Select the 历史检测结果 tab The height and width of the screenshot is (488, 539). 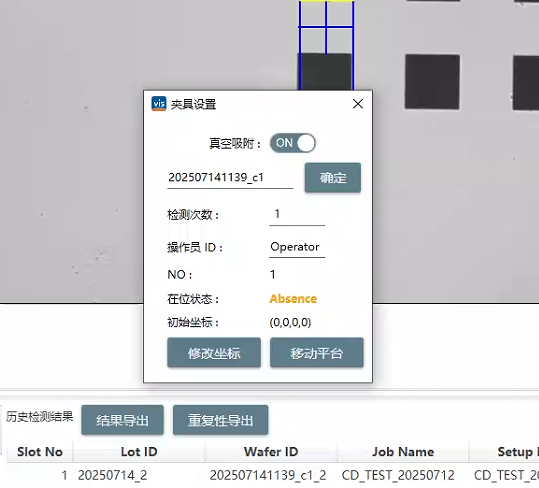click(40, 417)
